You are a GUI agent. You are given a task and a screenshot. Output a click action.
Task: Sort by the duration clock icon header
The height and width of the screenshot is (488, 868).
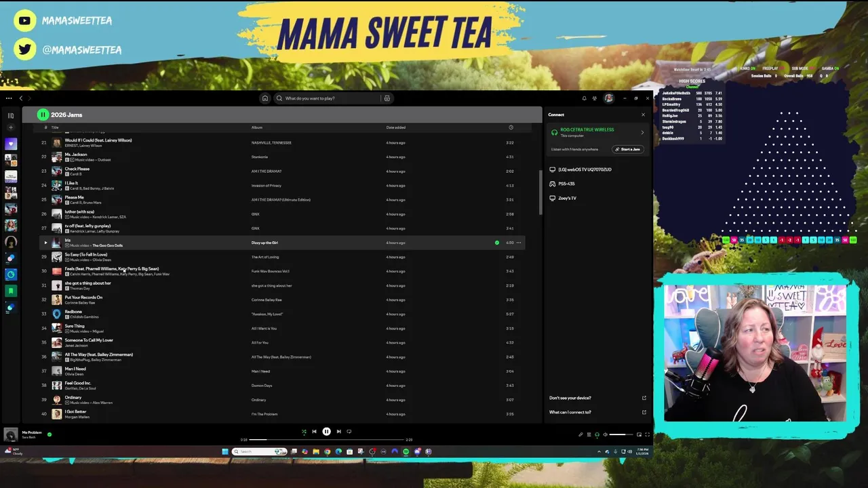coord(511,127)
